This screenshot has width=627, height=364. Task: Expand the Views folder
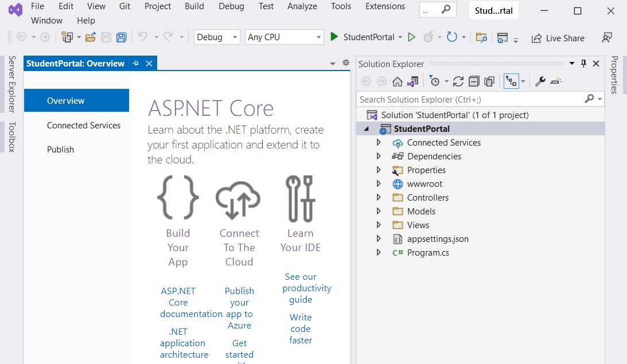click(378, 225)
